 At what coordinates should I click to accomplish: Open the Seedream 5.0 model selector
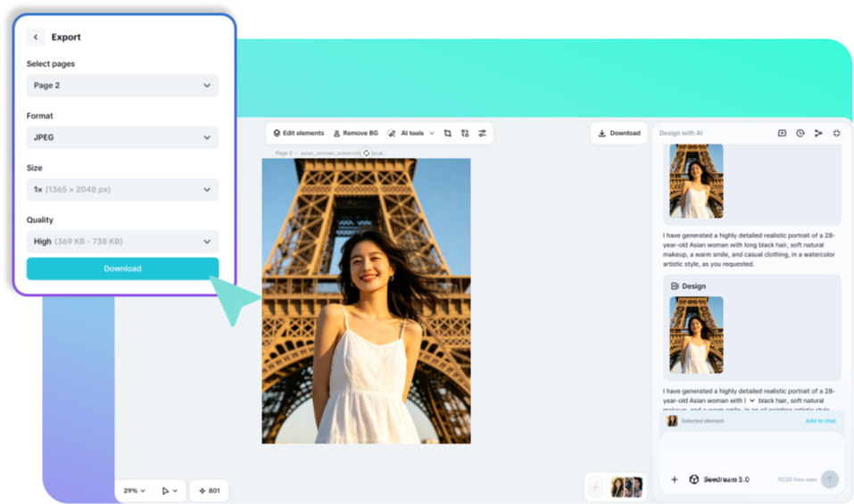[x=719, y=480]
